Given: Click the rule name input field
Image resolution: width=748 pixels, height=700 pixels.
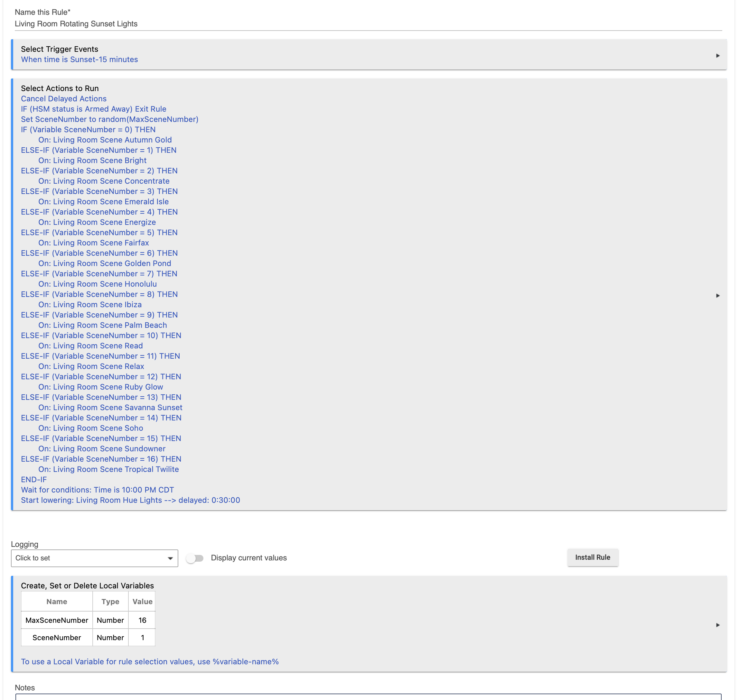Looking at the screenshot, I should [368, 24].
